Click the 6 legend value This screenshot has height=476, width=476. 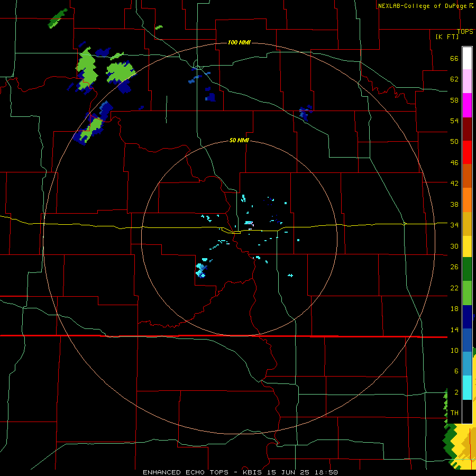click(x=456, y=371)
